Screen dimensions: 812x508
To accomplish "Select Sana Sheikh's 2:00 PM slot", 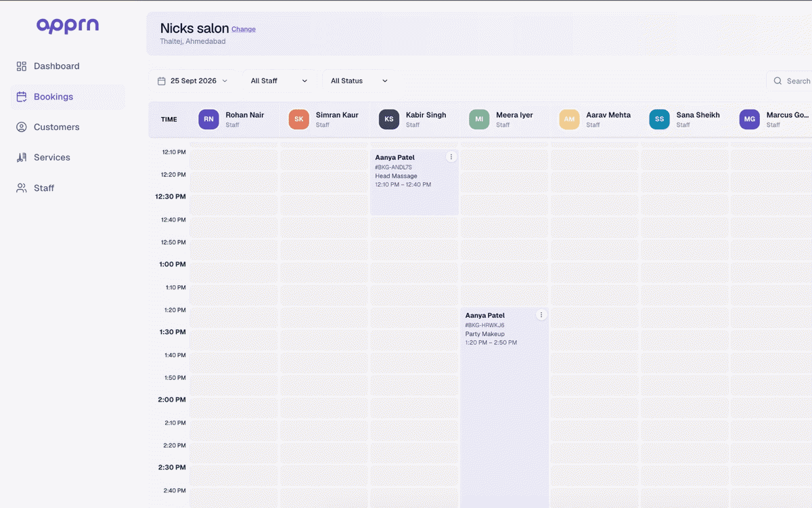I will pyautogui.click(x=685, y=408).
